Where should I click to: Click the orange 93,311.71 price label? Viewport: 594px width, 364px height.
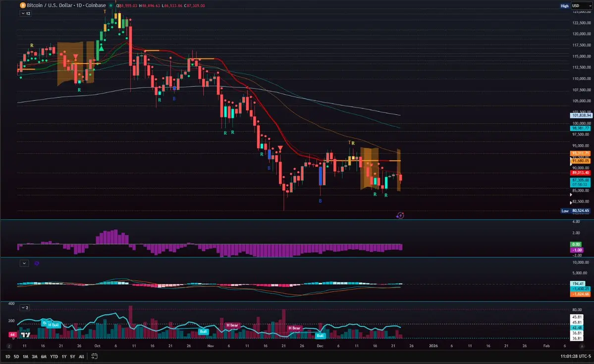point(581,154)
